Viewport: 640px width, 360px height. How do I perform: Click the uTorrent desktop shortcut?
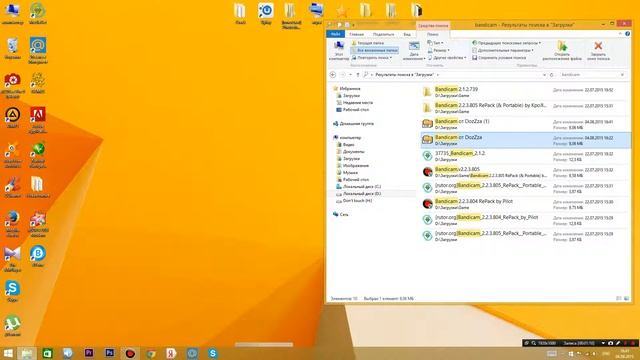pyautogui.click(x=12, y=325)
